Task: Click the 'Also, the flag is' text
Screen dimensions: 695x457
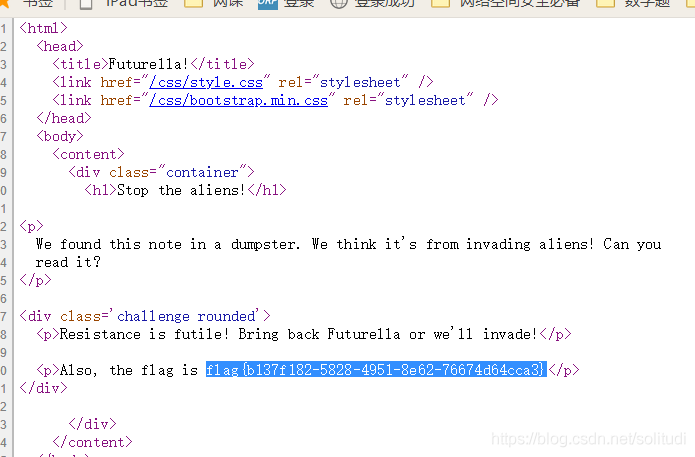Action: pos(129,370)
